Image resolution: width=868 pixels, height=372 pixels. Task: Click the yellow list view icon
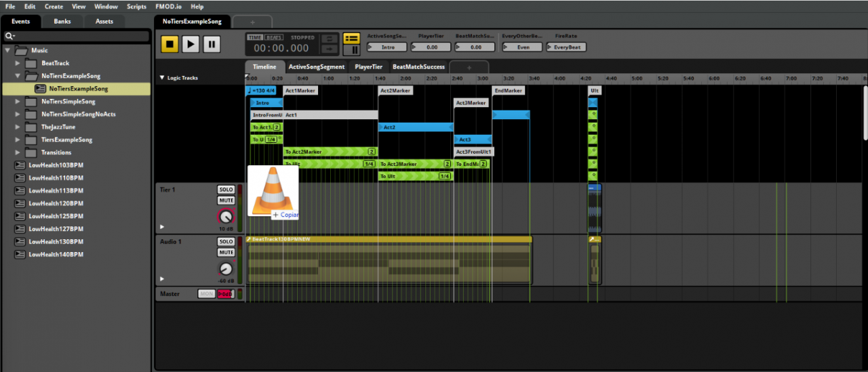pyautogui.click(x=351, y=38)
